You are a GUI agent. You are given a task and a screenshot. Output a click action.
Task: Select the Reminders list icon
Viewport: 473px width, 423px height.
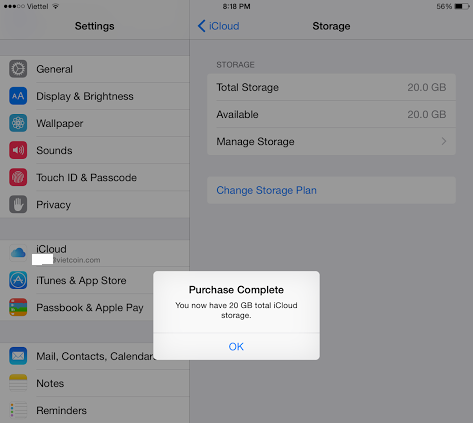(x=18, y=410)
